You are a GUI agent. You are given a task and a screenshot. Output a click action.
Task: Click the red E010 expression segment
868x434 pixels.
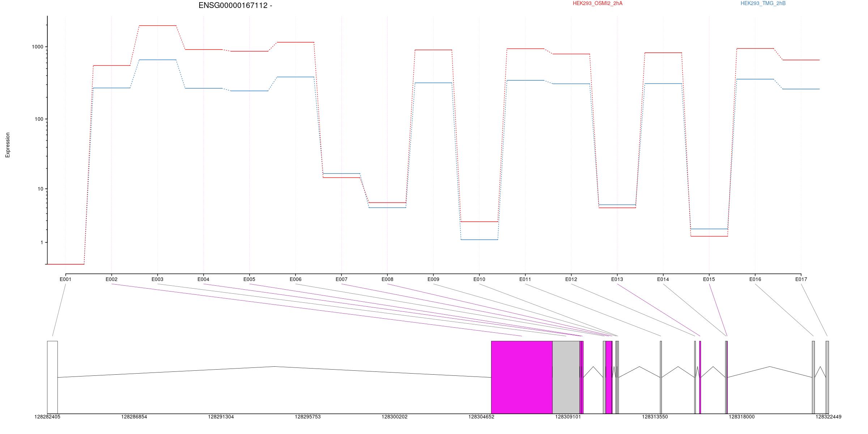(479, 222)
